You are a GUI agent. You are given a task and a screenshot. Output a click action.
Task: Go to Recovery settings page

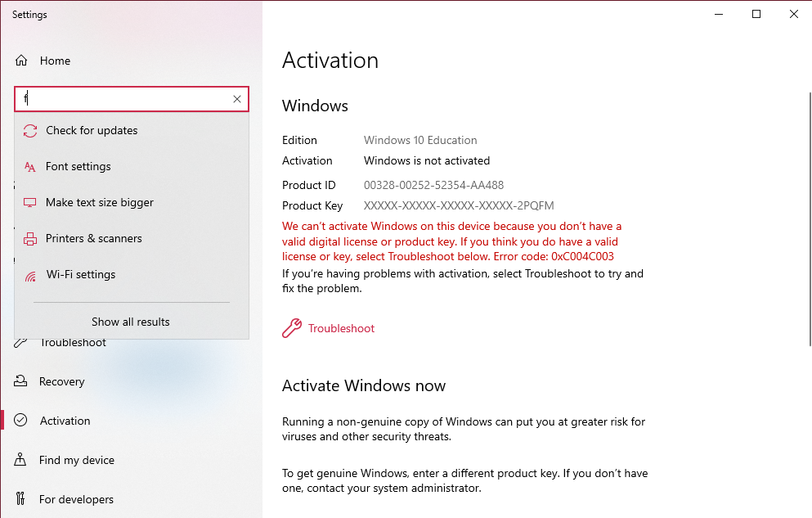tap(61, 382)
